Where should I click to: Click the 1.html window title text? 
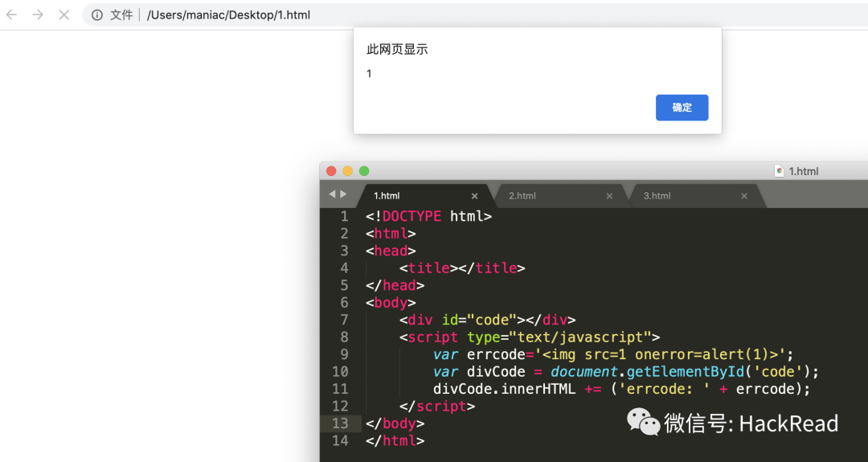(x=804, y=171)
